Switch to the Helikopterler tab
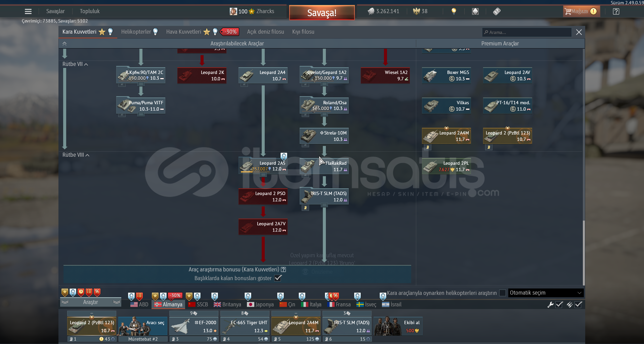The height and width of the screenshot is (344, 644). (136, 32)
